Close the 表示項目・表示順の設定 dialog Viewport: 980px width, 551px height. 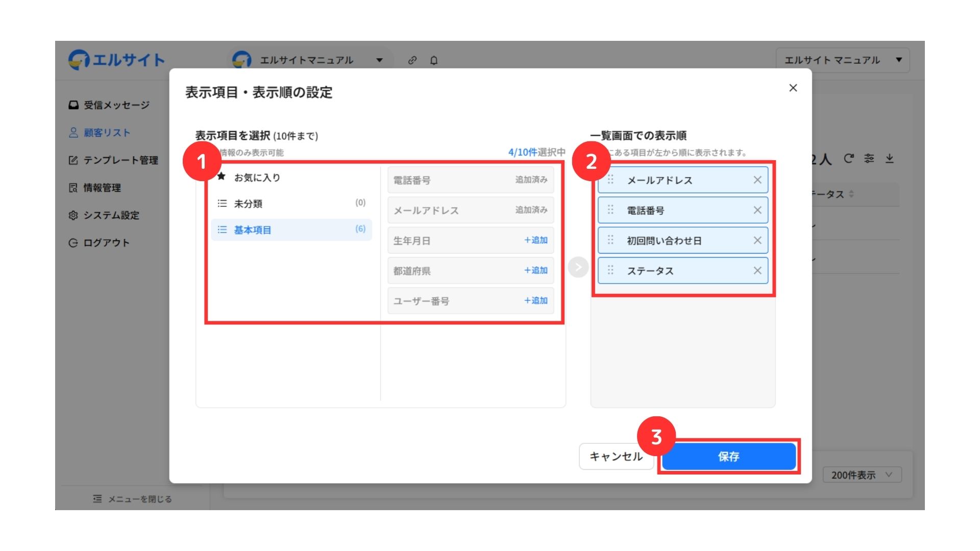[x=793, y=88]
